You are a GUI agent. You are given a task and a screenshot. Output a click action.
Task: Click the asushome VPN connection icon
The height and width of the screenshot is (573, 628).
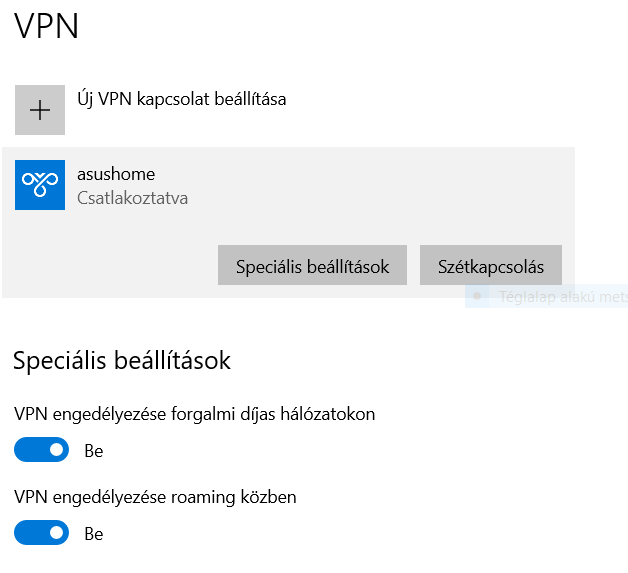(x=40, y=185)
